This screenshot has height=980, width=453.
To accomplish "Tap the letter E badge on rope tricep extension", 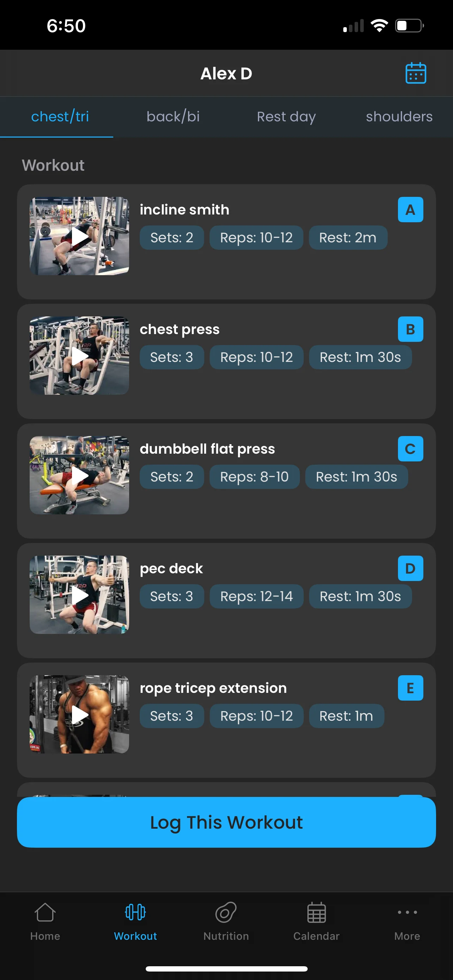I will tap(410, 688).
